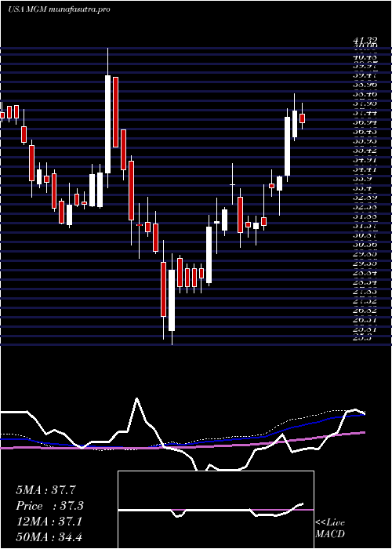392x549 pixels.
Task: Select the '12MA : 37.1' reading
Action: [49, 522]
